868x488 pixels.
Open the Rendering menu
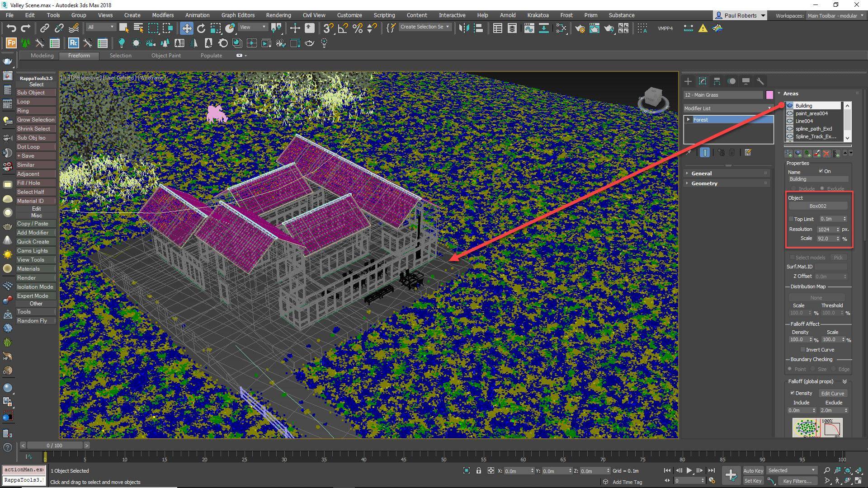(278, 15)
